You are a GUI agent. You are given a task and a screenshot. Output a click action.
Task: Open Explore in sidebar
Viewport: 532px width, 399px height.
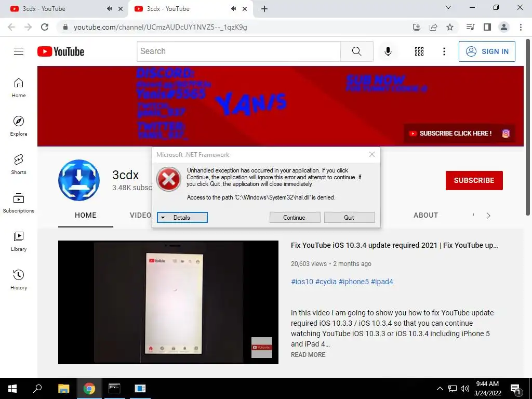point(19,126)
